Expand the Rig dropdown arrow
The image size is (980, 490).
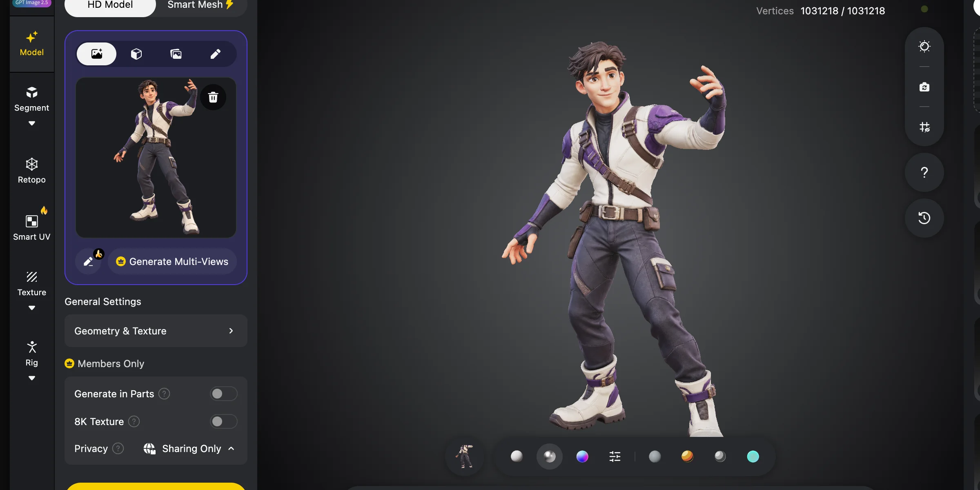[x=32, y=378]
